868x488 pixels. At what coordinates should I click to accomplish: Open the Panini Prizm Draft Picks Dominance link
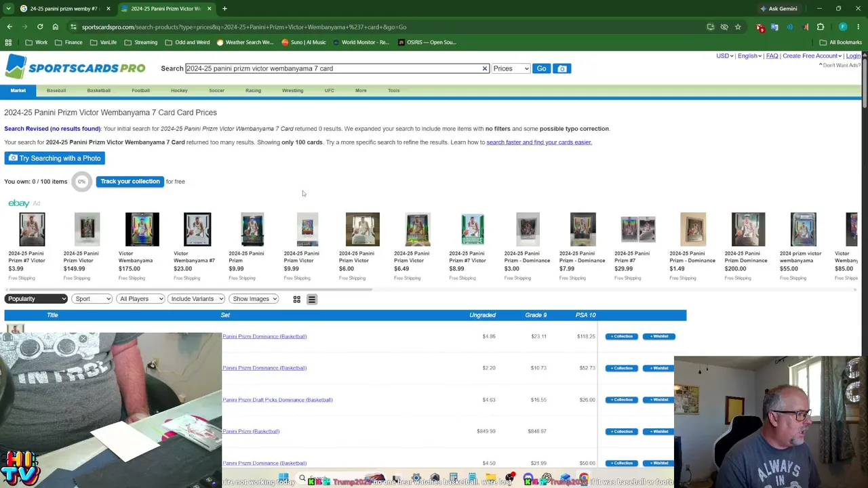[x=277, y=400]
